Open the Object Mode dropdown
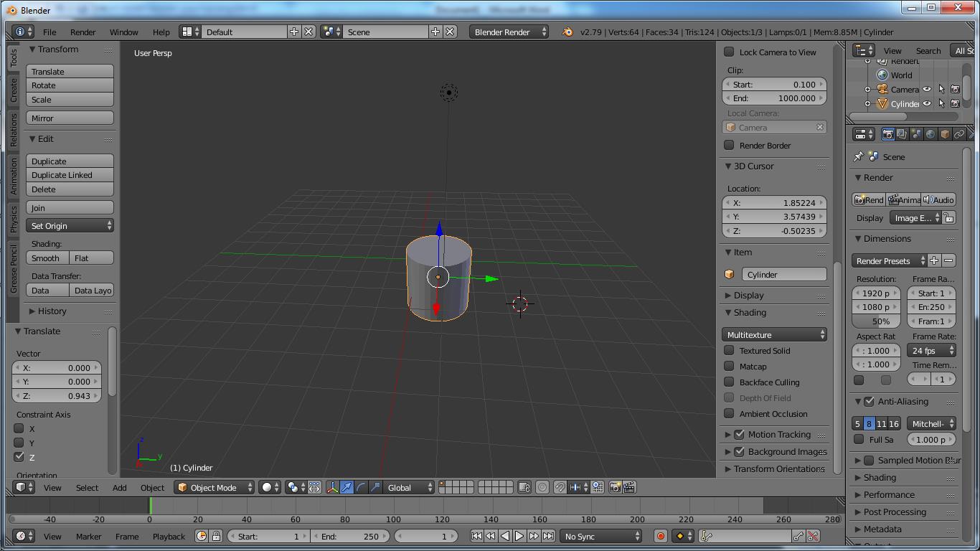Image resolution: width=980 pixels, height=551 pixels. (214, 487)
